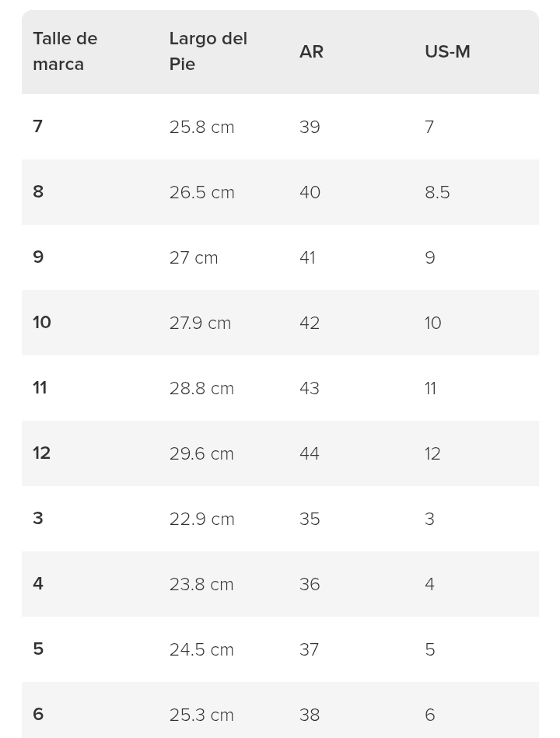Image resolution: width=560 pixels, height=738 pixels.
Task: Click AR size 36 cell
Action: point(310,585)
